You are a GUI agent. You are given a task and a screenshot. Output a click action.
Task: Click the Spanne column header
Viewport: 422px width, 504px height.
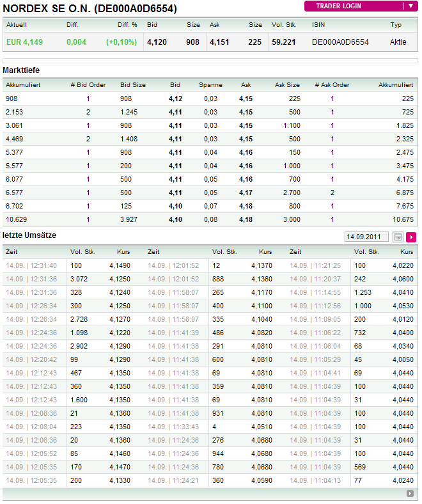210,84
